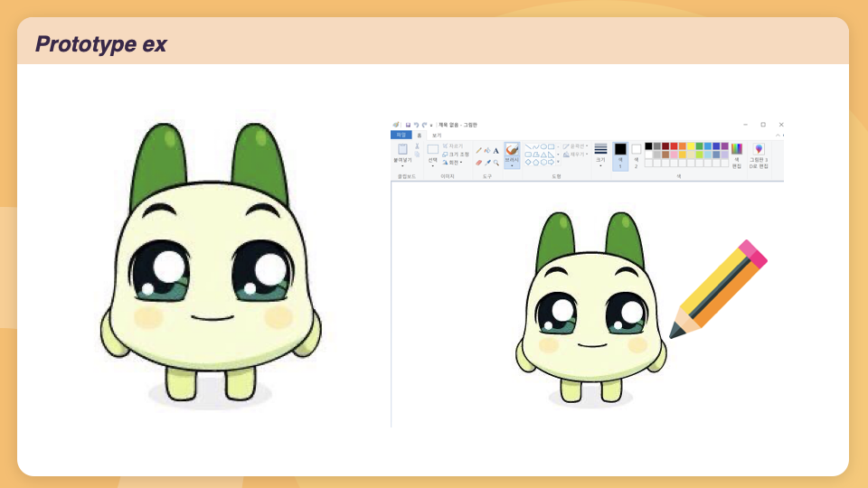Select the diamond shape
The image size is (868, 488).
(528, 162)
